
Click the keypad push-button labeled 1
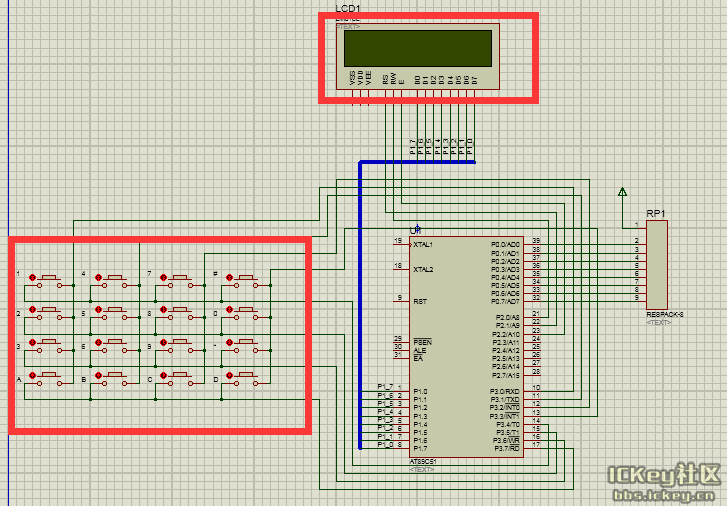pos(50,282)
